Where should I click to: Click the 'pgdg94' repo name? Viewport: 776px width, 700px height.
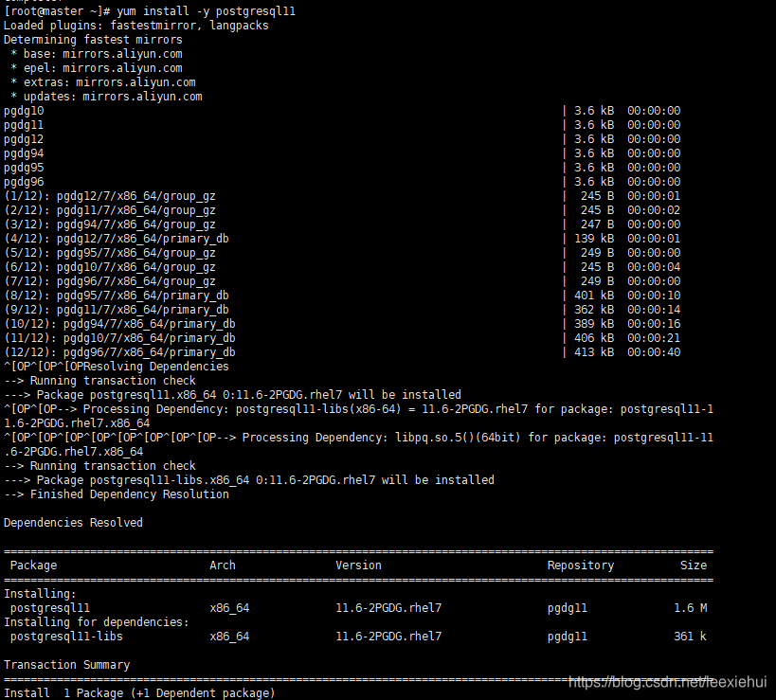(x=24, y=153)
